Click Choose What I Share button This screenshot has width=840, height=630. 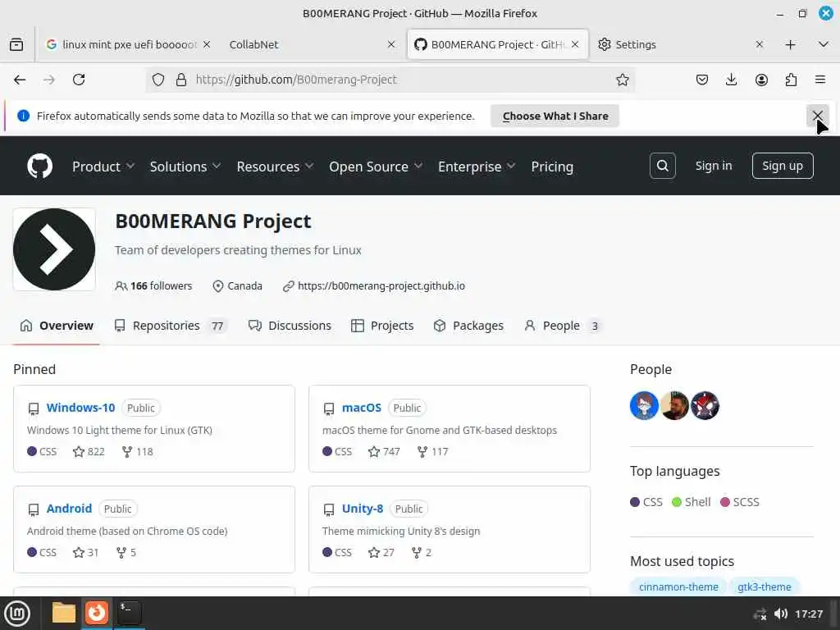click(555, 116)
